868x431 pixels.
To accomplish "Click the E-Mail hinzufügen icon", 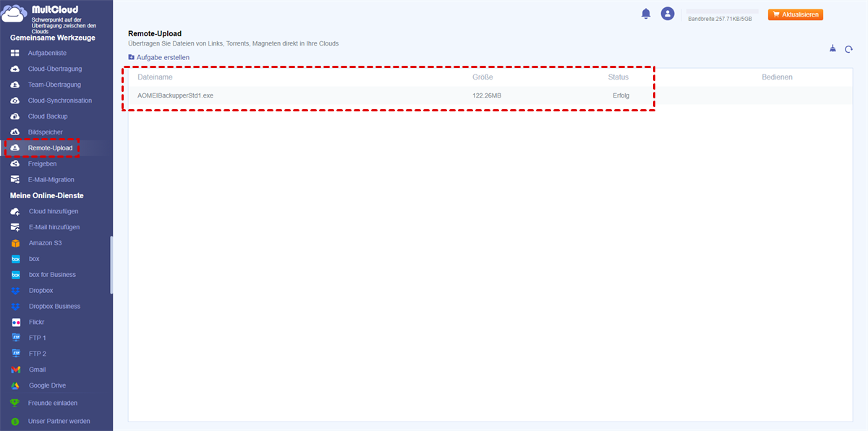I will (x=15, y=227).
